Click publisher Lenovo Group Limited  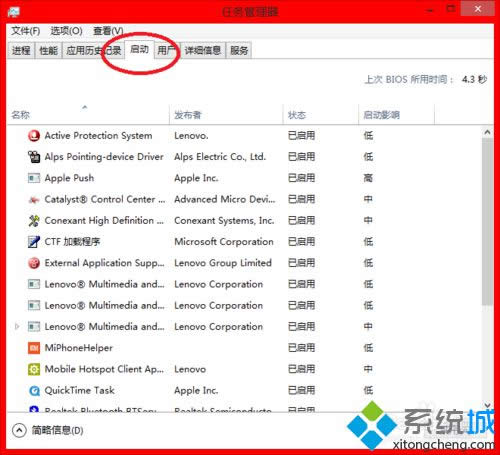click(223, 263)
